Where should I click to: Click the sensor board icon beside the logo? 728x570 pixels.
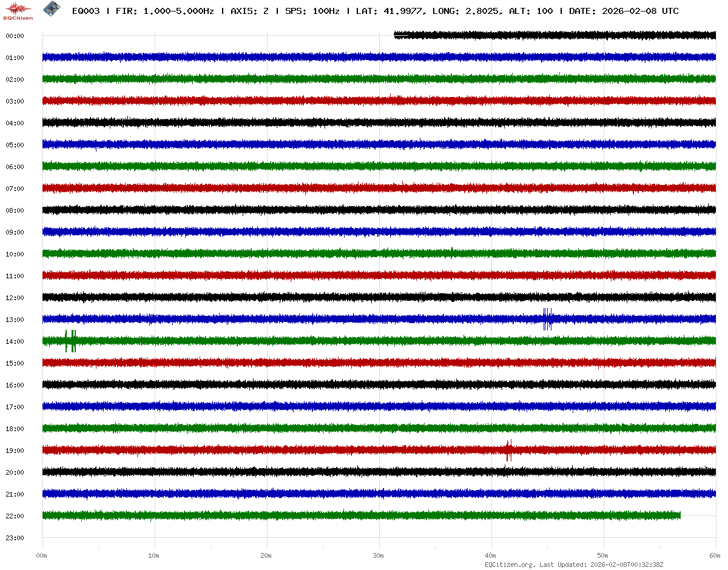pyautogui.click(x=51, y=10)
